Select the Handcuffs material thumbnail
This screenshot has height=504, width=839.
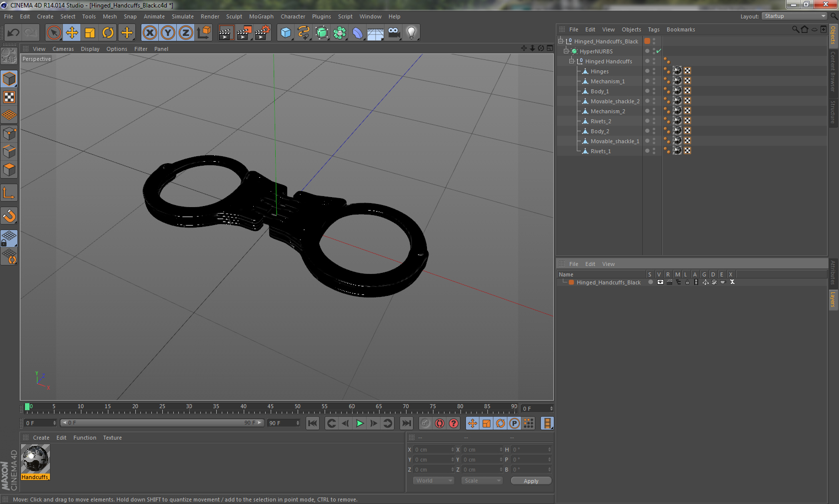[x=35, y=460]
